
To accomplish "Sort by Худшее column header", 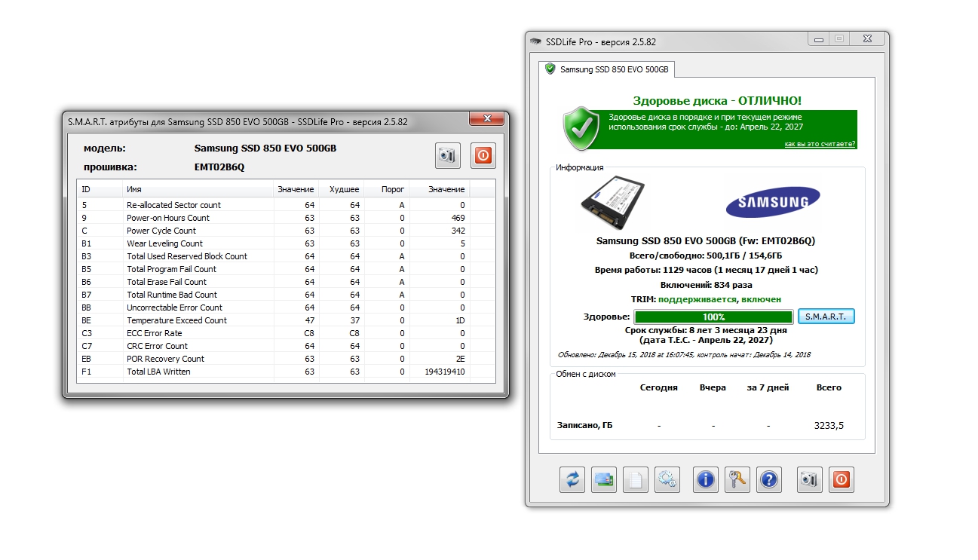I will tap(341, 189).
